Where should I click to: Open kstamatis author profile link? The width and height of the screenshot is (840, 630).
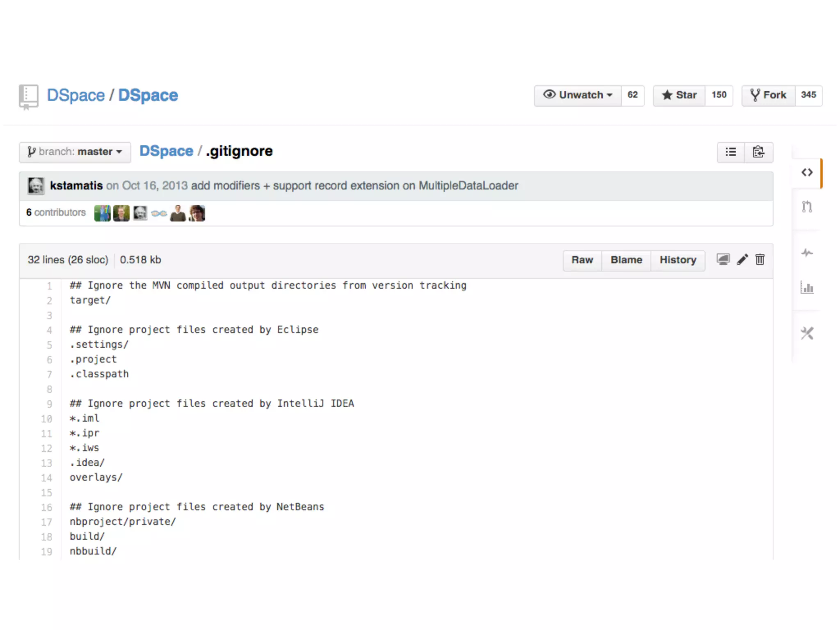point(76,186)
